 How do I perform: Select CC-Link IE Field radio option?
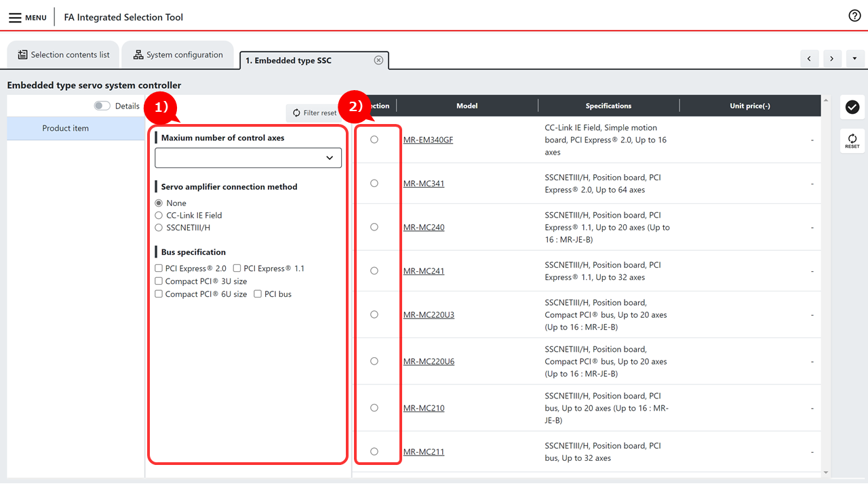coord(159,216)
